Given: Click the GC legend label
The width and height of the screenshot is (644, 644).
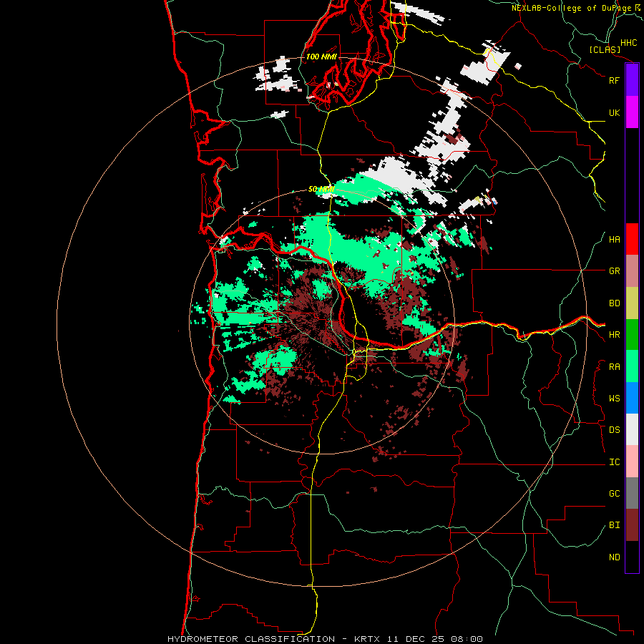Looking at the screenshot, I should (x=614, y=494).
